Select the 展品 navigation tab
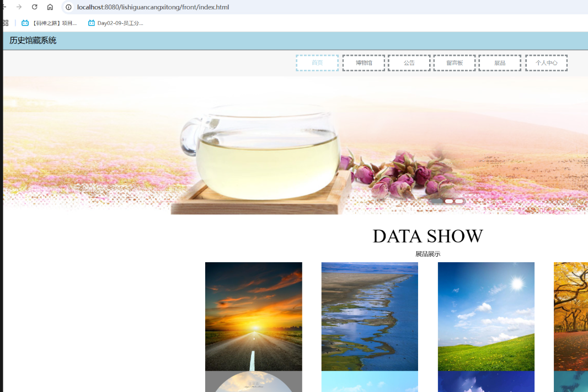 click(500, 63)
